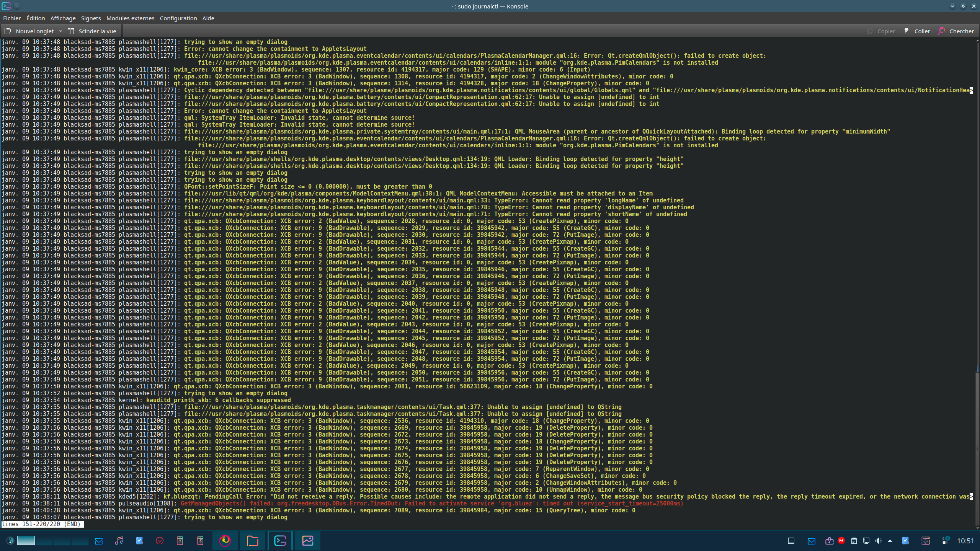Click Nouvel onglet button
Screen dimensions: 980x551
tap(30, 31)
